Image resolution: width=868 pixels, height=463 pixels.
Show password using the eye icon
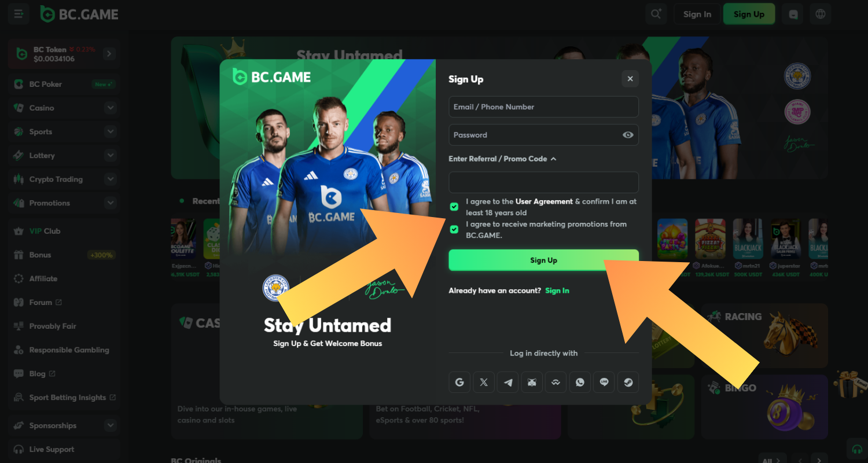point(628,135)
